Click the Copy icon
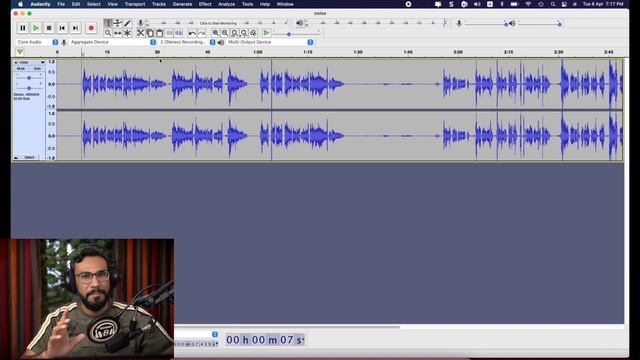Image resolution: width=640 pixels, height=360 pixels. pos(150,33)
